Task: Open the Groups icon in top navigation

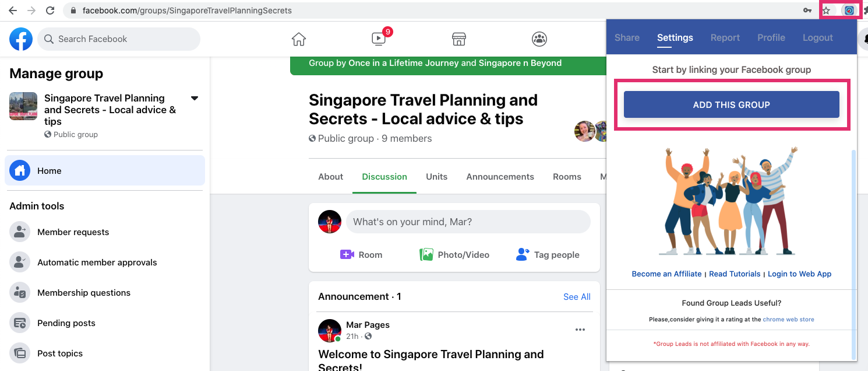Action: click(x=539, y=39)
